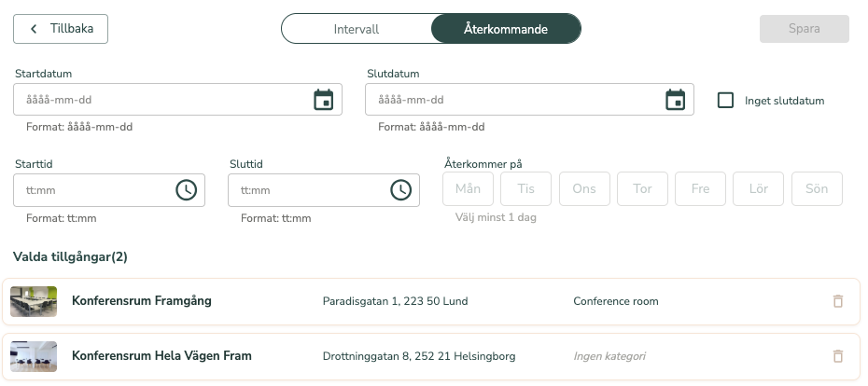Go back with the Tillbaka button
Image resolution: width=868 pixels, height=386 pixels.
(61, 29)
